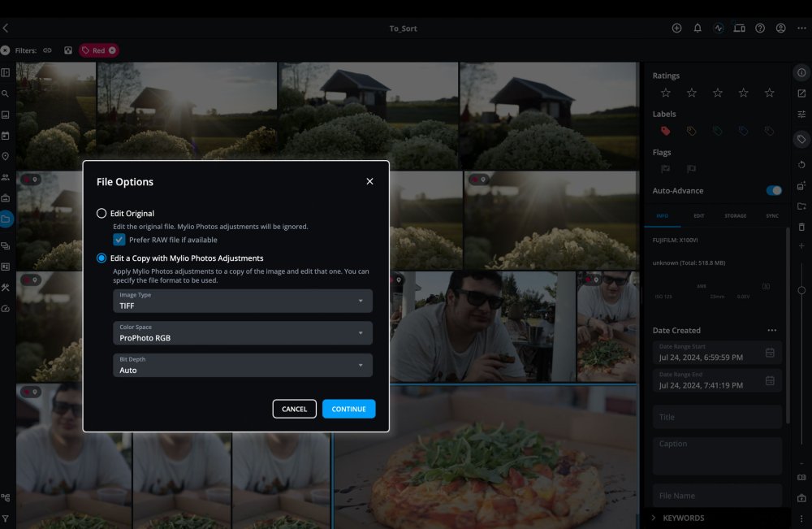Open the devices icon in top bar
This screenshot has height=529, width=812.
(739, 28)
